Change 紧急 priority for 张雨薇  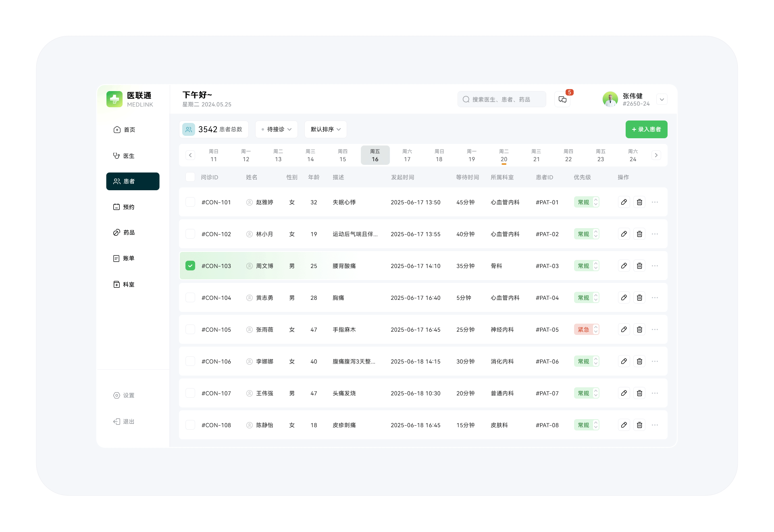click(x=587, y=329)
